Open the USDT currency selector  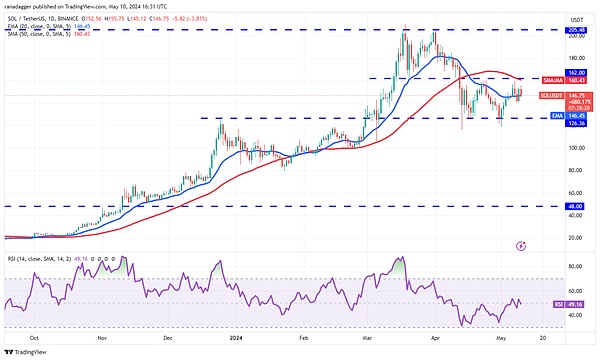coord(576,20)
